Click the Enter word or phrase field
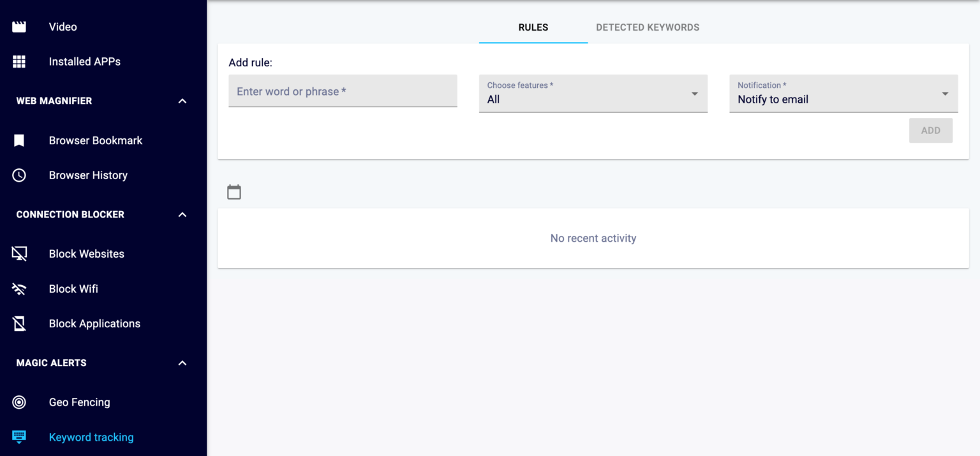Screen dimensions: 980x456 tap(343, 91)
